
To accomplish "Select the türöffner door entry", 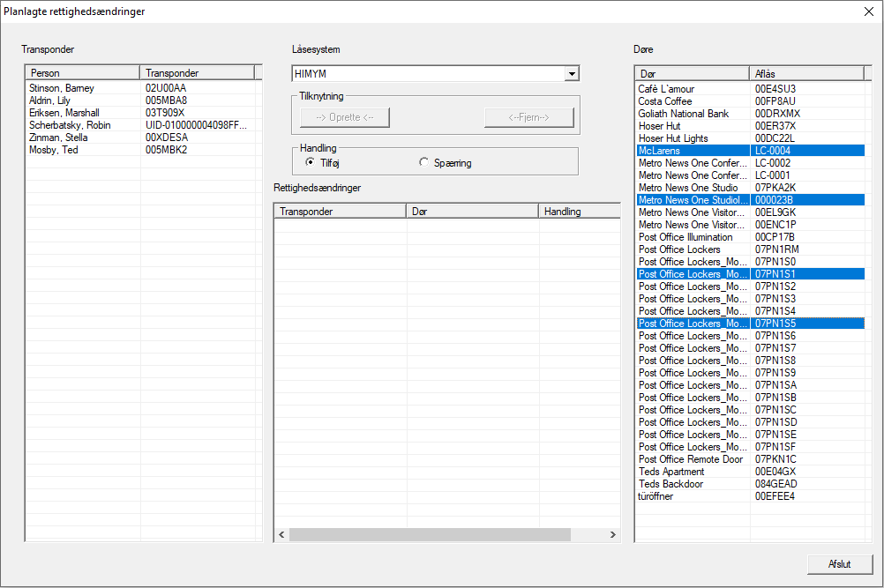I will (x=658, y=496).
